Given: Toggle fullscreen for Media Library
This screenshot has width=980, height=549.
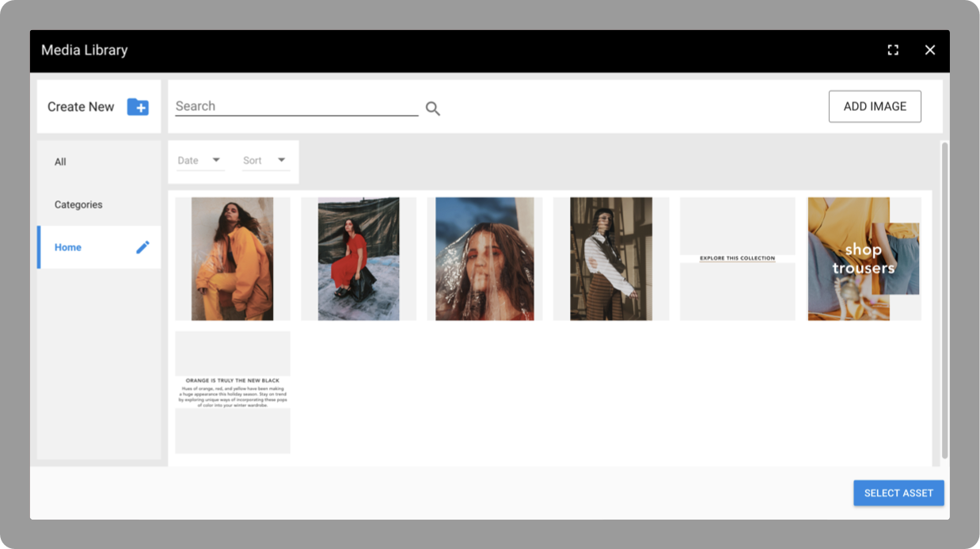Looking at the screenshot, I should (893, 50).
